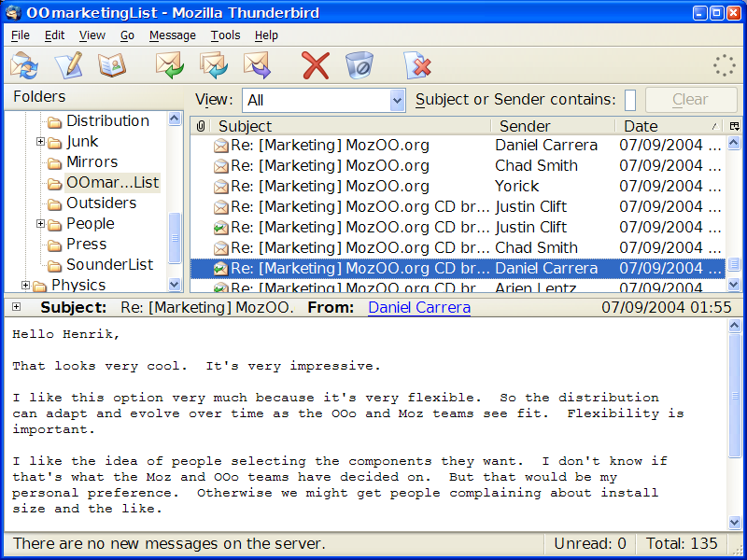
Task: Delete the message using red X icon
Action: [x=316, y=65]
